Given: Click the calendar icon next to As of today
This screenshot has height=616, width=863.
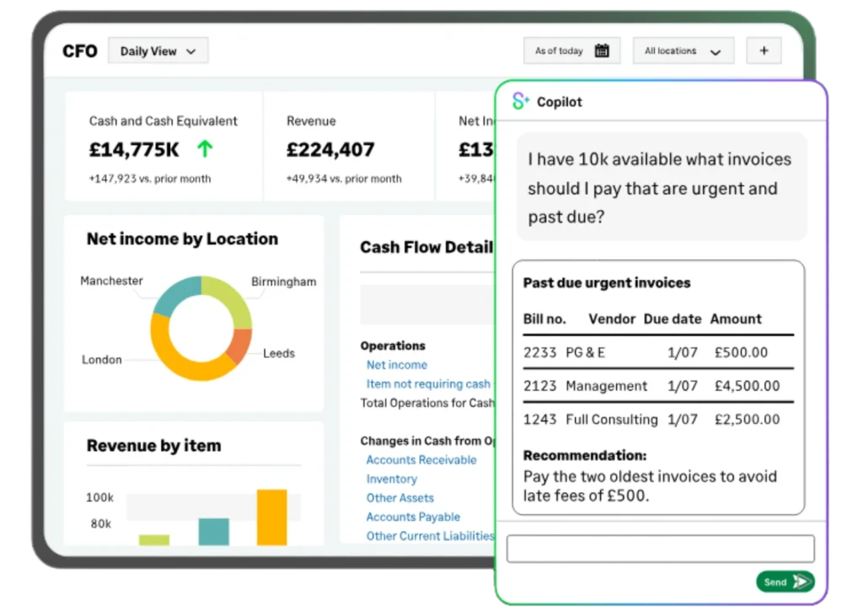Looking at the screenshot, I should click(x=602, y=51).
